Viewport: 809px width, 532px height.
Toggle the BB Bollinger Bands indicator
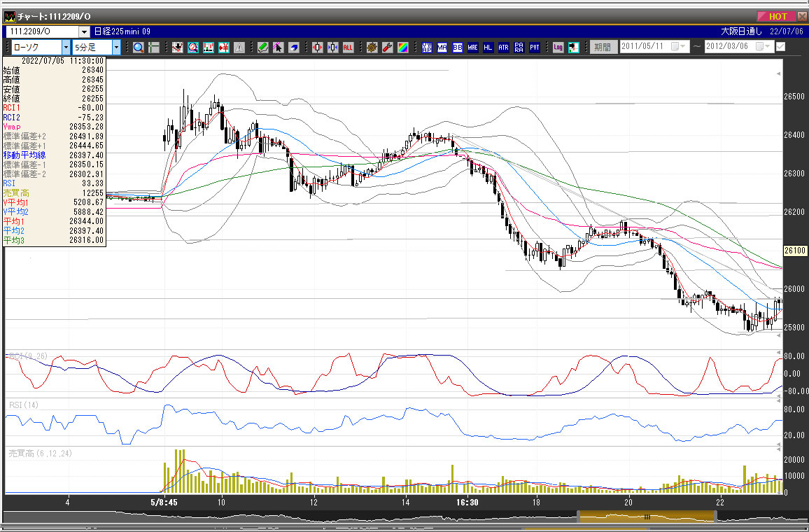pyautogui.click(x=458, y=48)
